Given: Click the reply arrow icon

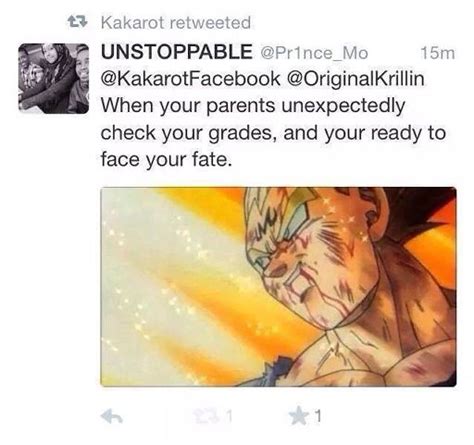Looking at the screenshot, I should pos(112,416).
